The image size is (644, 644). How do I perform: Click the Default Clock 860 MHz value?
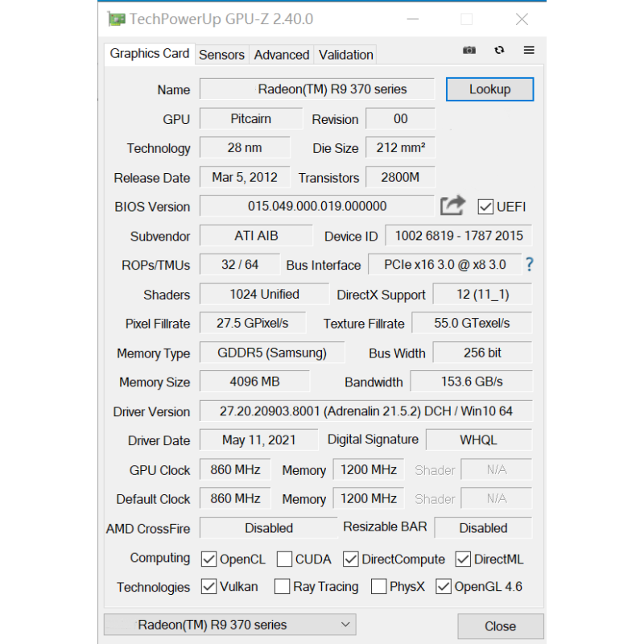235,497
